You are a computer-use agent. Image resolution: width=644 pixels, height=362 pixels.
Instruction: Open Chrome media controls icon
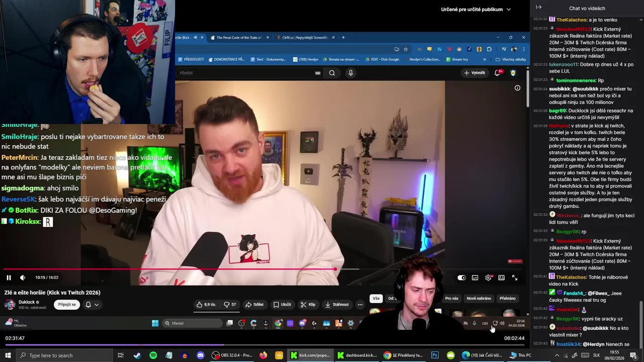click(504, 49)
